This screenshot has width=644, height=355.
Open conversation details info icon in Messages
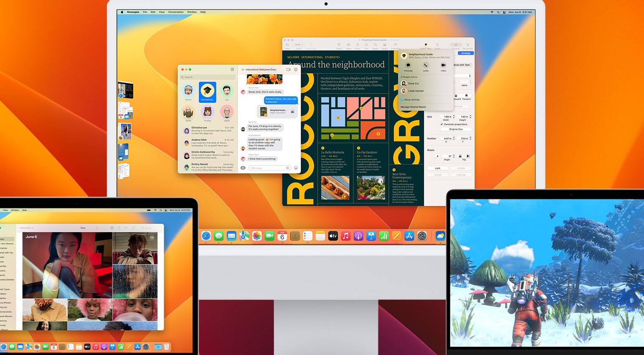tap(296, 69)
